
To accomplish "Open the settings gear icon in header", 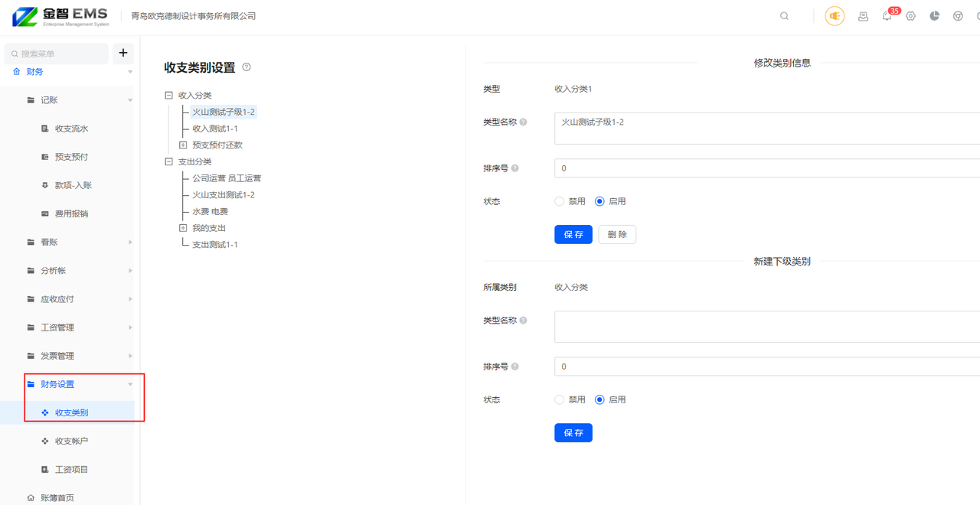I will pyautogui.click(x=910, y=16).
